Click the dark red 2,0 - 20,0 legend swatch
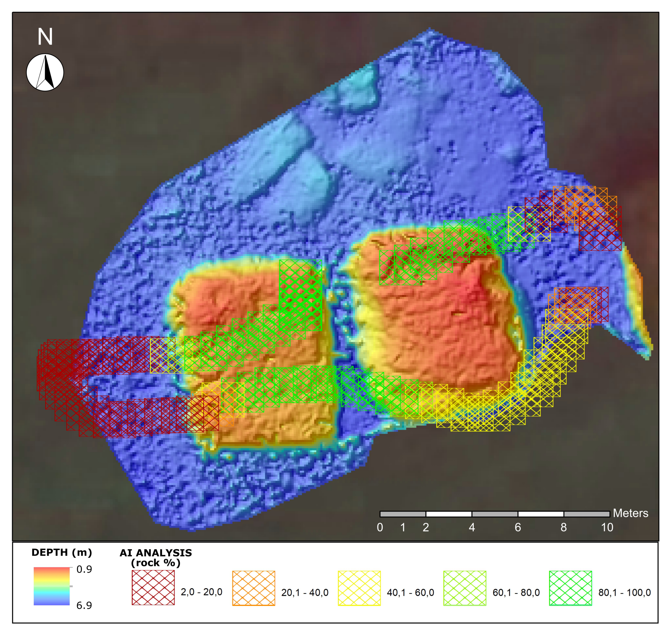672x636 pixels. point(153,588)
